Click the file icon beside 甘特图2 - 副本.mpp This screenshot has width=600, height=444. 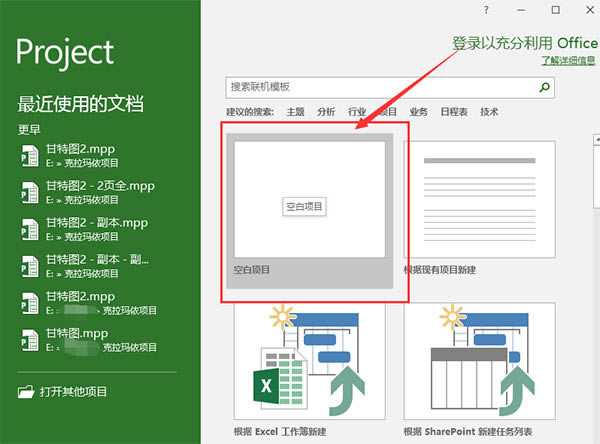point(30,229)
